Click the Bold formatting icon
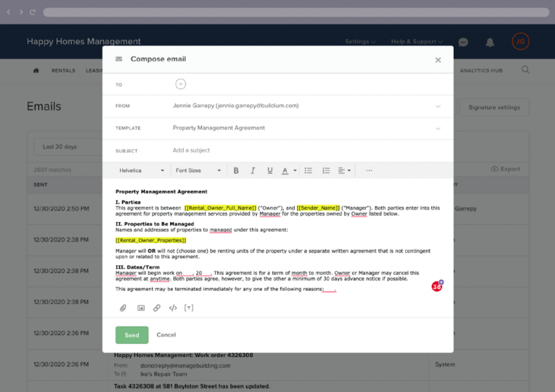555x392 pixels. tap(236, 171)
